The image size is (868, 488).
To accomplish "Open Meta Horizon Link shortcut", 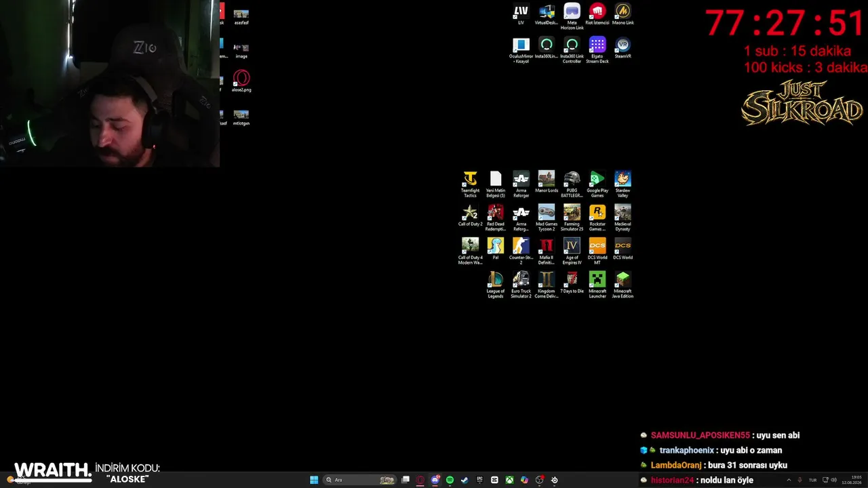I will coord(572,16).
